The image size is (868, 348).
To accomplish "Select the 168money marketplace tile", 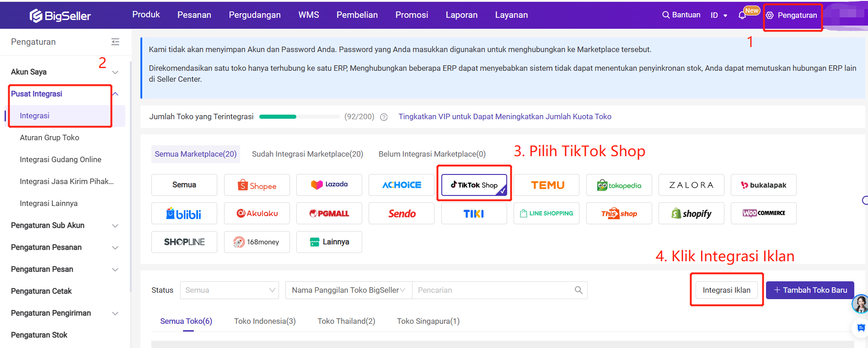I will click(x=257, y=242).
